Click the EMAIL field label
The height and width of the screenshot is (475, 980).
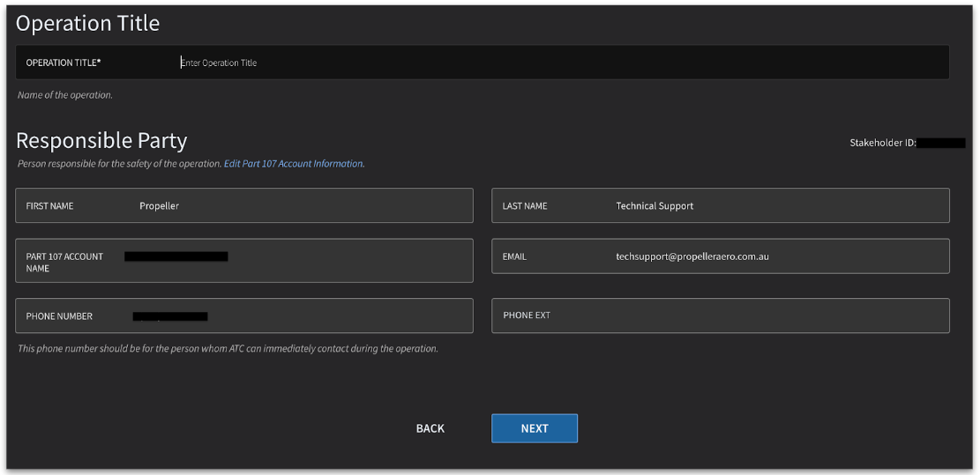coord(514,256)
